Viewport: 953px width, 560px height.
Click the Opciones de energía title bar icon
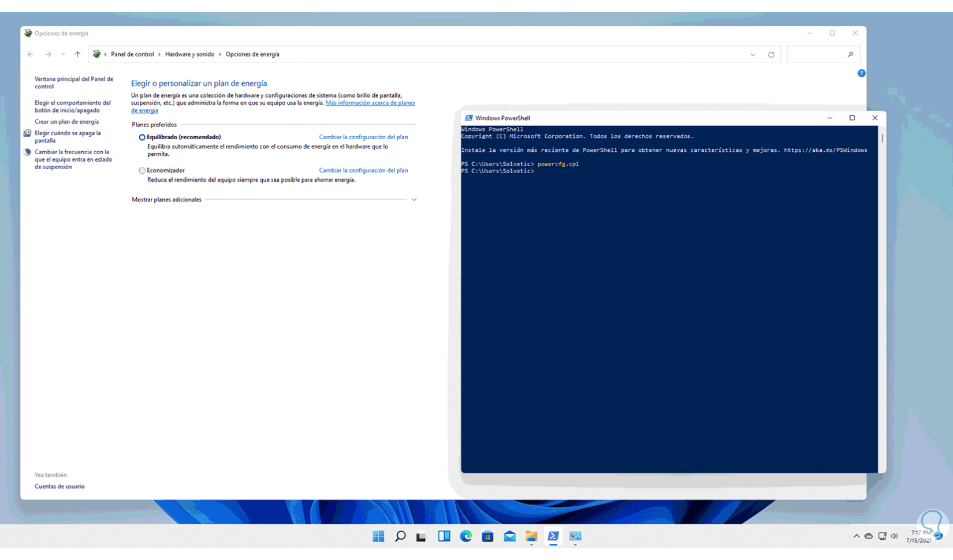pyautogui.click(x=28, y=33)
